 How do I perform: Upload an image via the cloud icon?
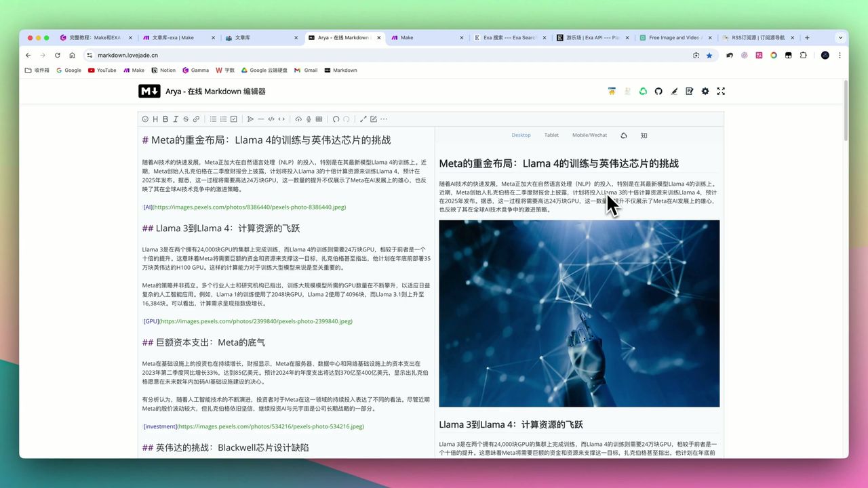click(x=298, y=119)
